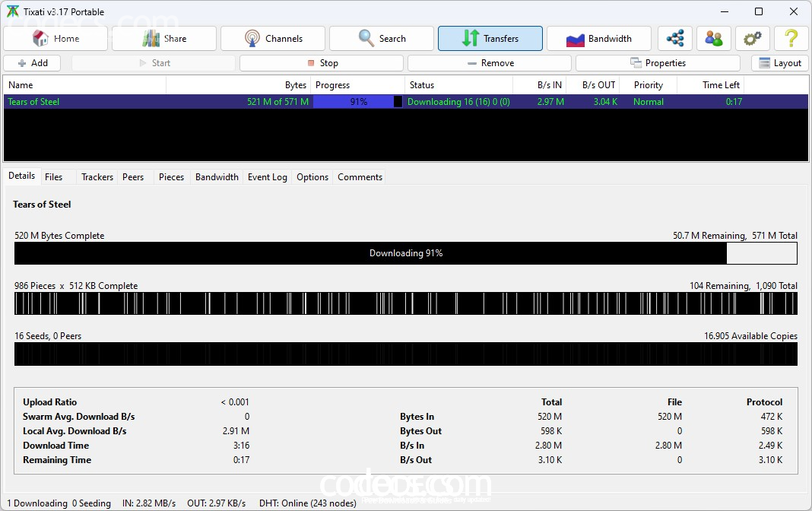Viewport: 812px width, 511px height.
Task: Open the Bandwidth section in top toolbar
Action: point(599,38)
